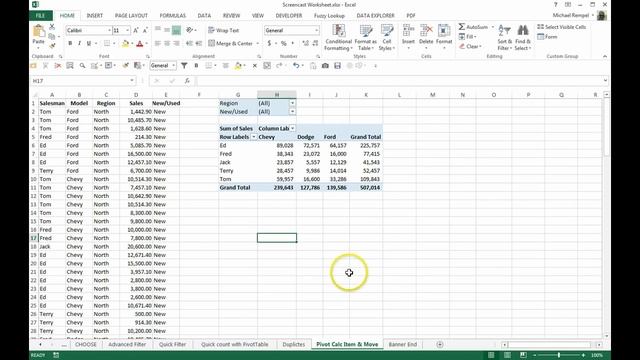Open Column Labels filter dropdown in pivot
640x360 pixels.
pyautogui.click(x=293, y=129)
